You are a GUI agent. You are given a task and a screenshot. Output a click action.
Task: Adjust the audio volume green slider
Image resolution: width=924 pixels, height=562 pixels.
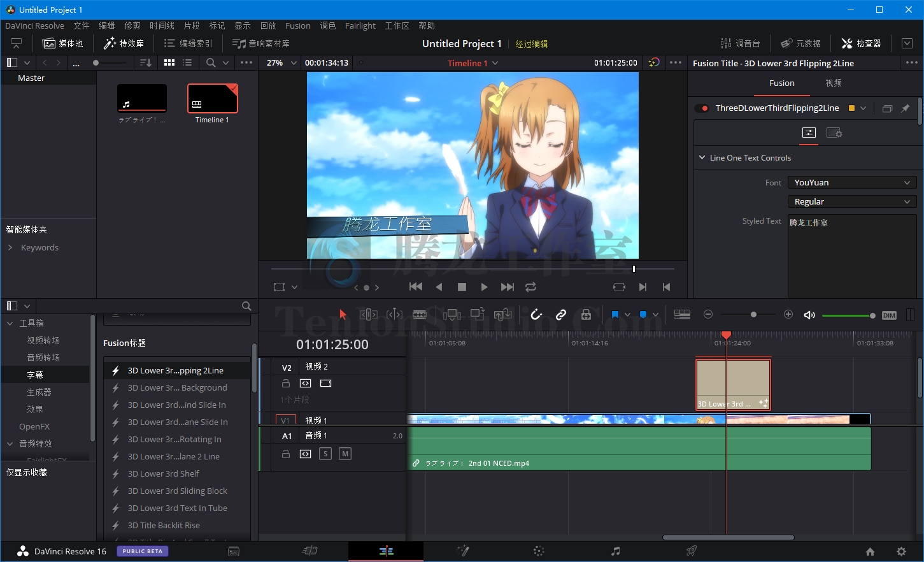click(x=848, y=315)
